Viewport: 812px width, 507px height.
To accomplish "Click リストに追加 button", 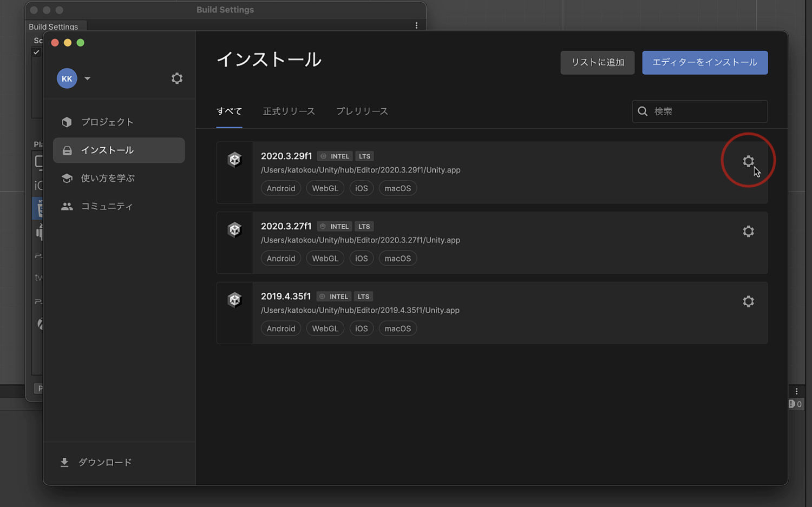I will click(x=598, y=63).
